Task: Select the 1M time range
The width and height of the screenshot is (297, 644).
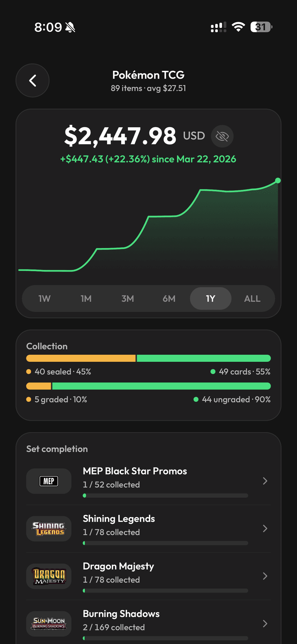Action: coord(86,299)
